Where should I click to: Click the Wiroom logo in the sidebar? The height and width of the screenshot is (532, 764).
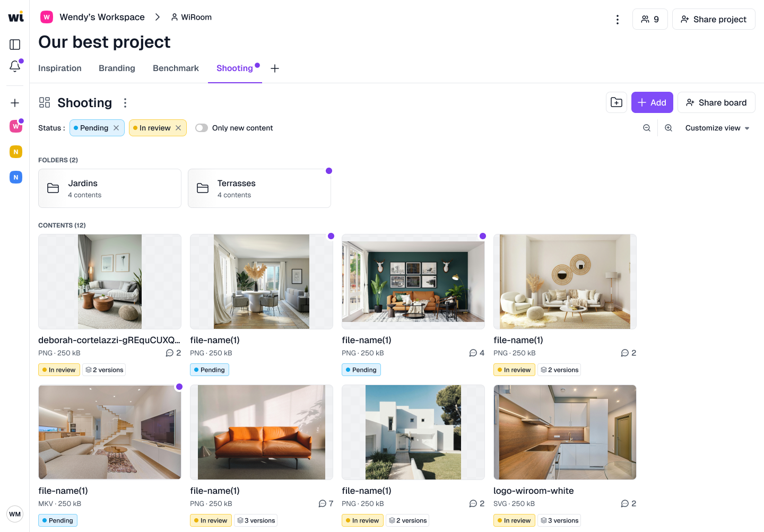(16, 16)
